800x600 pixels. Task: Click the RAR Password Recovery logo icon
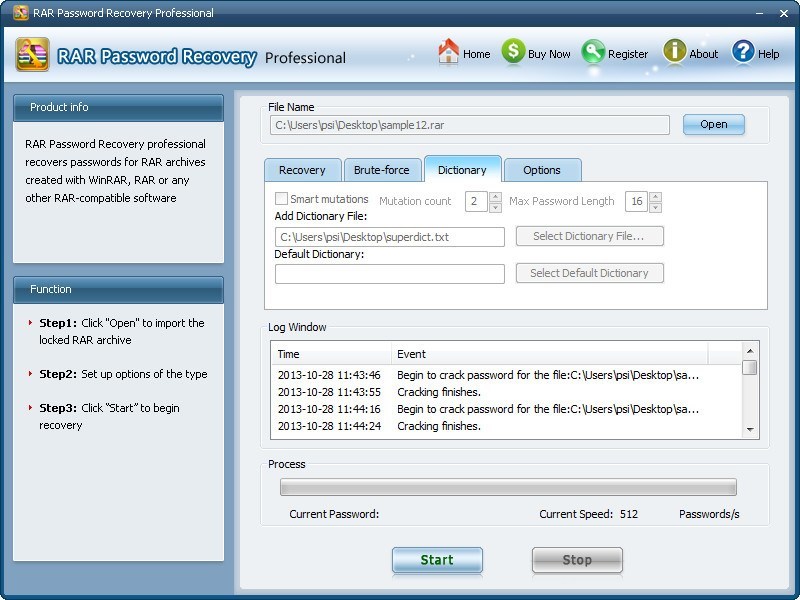point(32,55)
